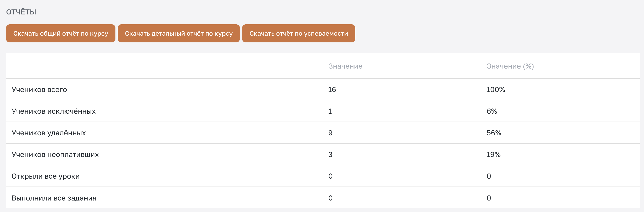Click the total students value 16

click(332, 90)
